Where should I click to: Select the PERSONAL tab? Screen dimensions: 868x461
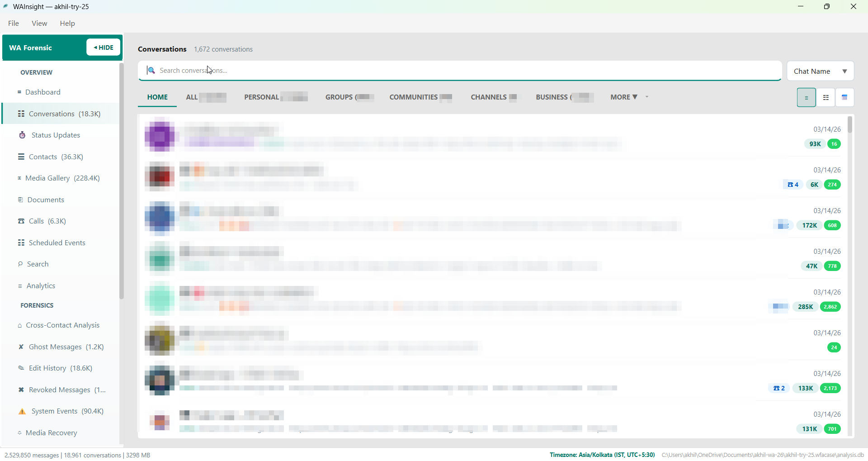[276, 97]
